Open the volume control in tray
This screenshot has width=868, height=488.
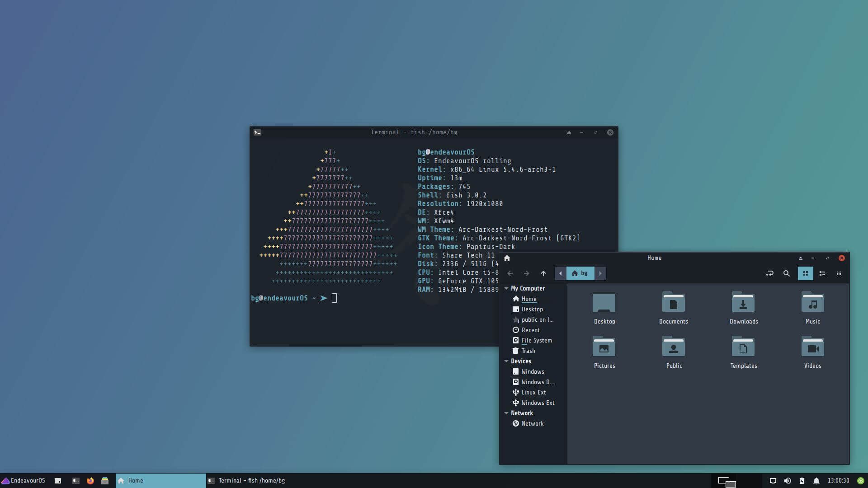pyautogui.click(x=787, y=481)
